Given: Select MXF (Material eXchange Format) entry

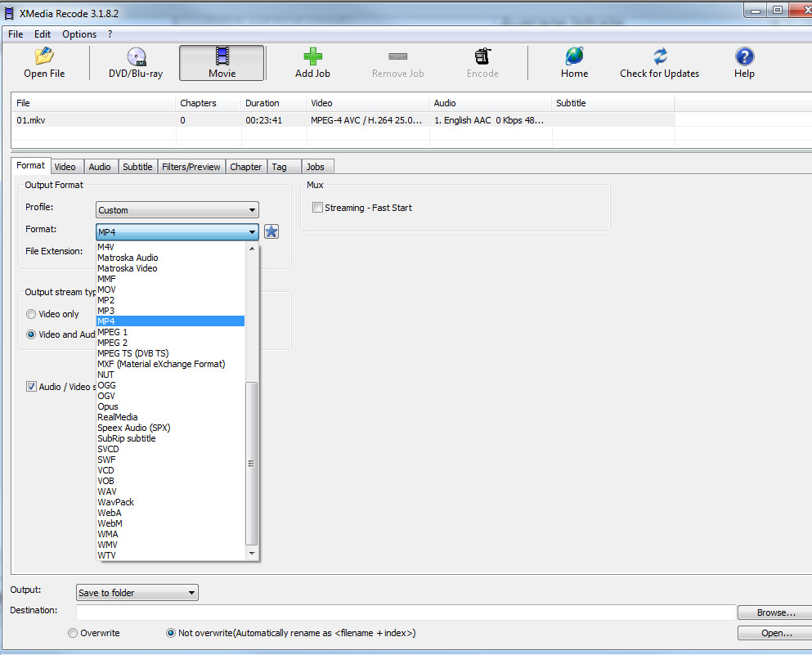Looking at the screenshot, I should pyautogui.click(x=170, y=364).
